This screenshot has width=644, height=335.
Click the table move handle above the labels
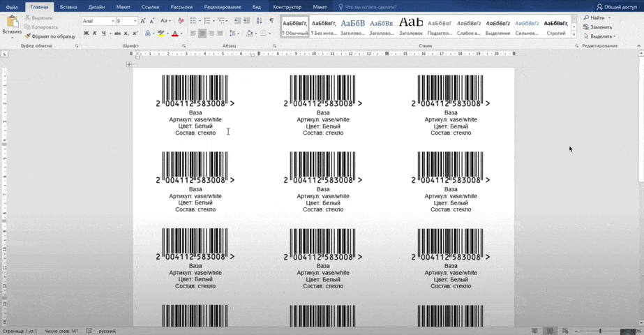point(129,65)
